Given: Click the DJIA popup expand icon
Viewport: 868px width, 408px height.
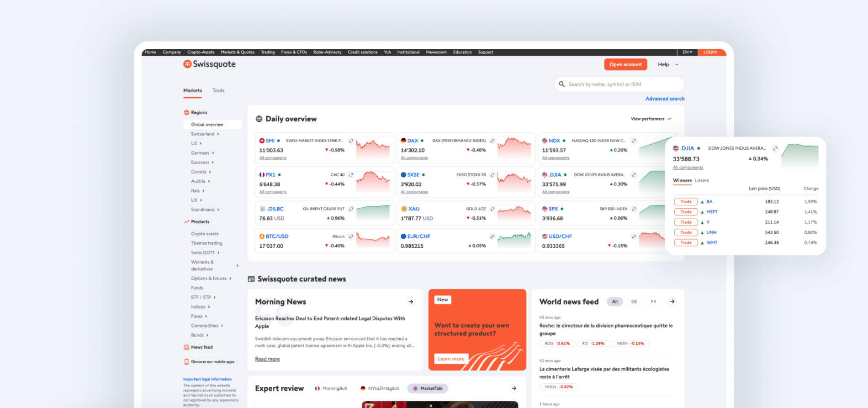Looking at the screenshot, I should tap(775, 148).
